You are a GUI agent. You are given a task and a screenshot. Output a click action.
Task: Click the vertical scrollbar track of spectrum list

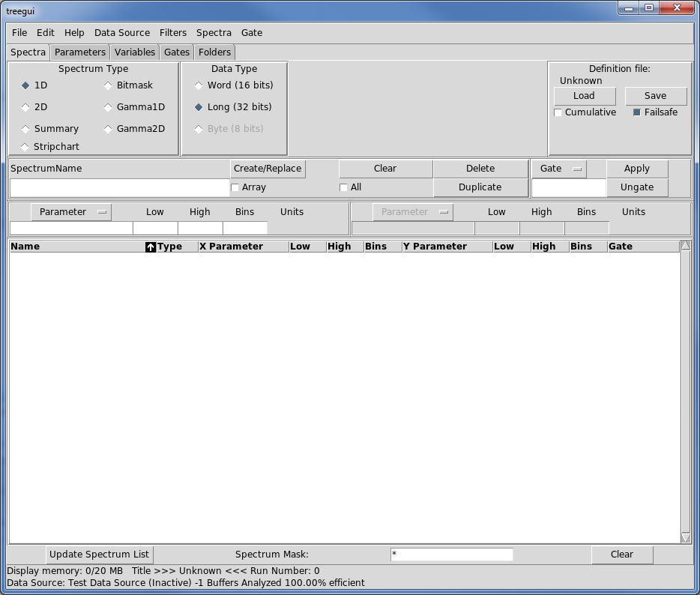coord(686,391)
